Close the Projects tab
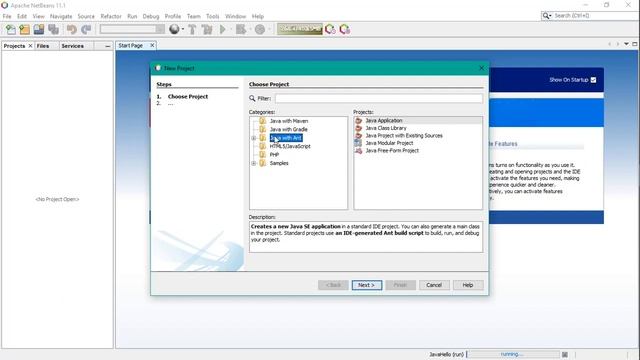The image size is (640, 360). click(30, 46)
